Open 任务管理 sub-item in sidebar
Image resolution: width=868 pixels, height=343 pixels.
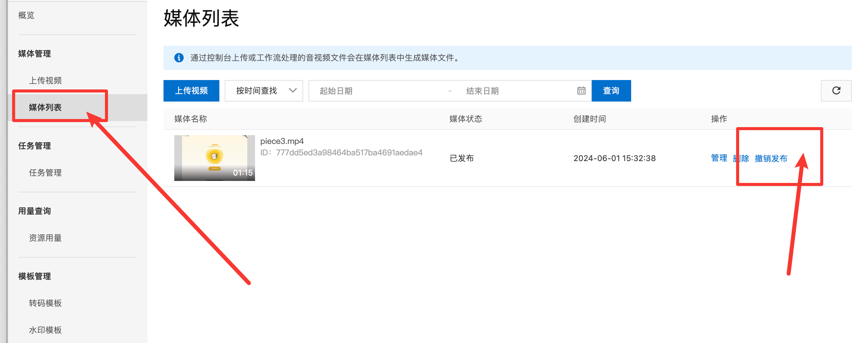[x=45, y=173]
